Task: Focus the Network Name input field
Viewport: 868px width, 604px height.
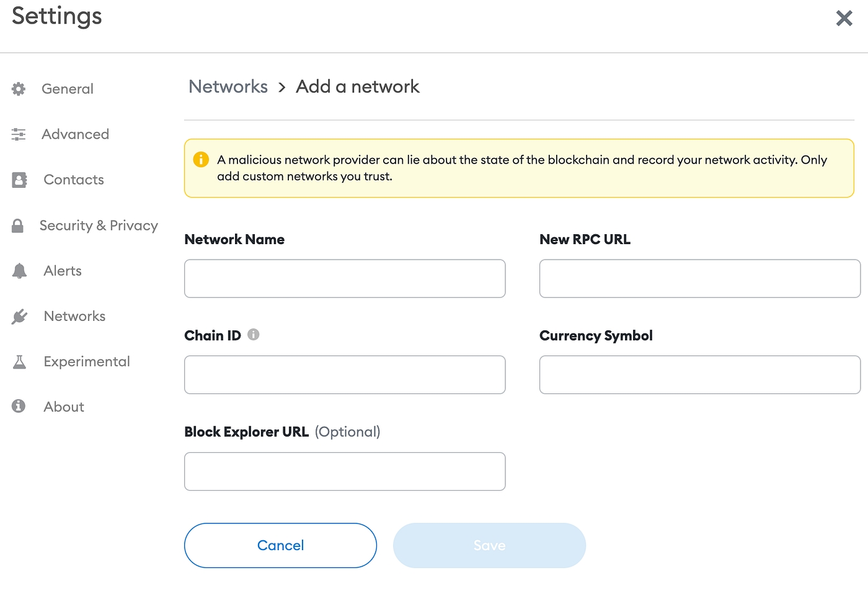Action: [345, 279]
